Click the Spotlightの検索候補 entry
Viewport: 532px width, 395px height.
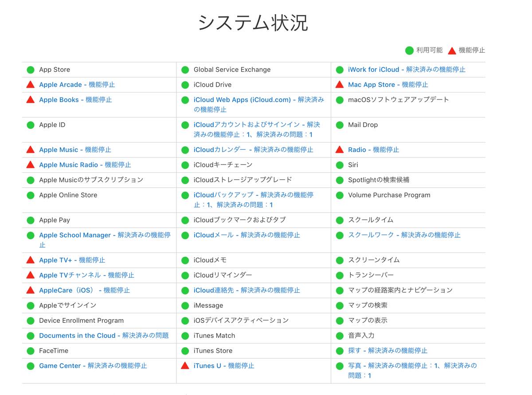coord(379,180)
